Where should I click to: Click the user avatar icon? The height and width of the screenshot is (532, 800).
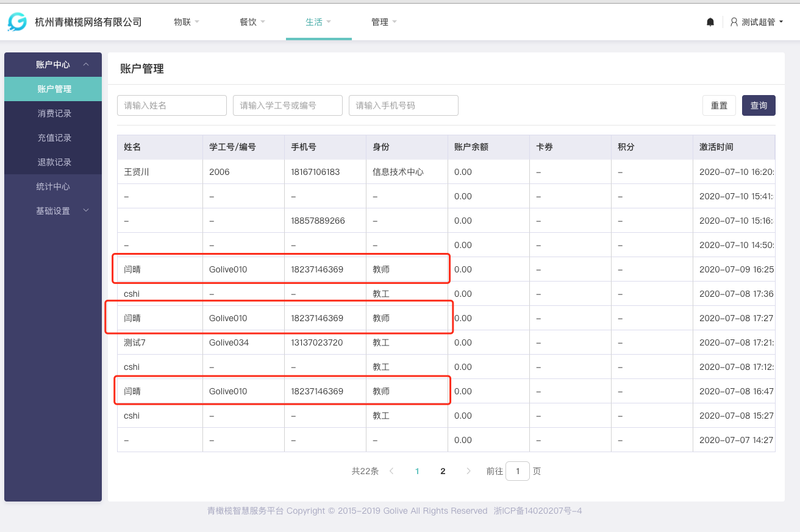pos(734,22)
